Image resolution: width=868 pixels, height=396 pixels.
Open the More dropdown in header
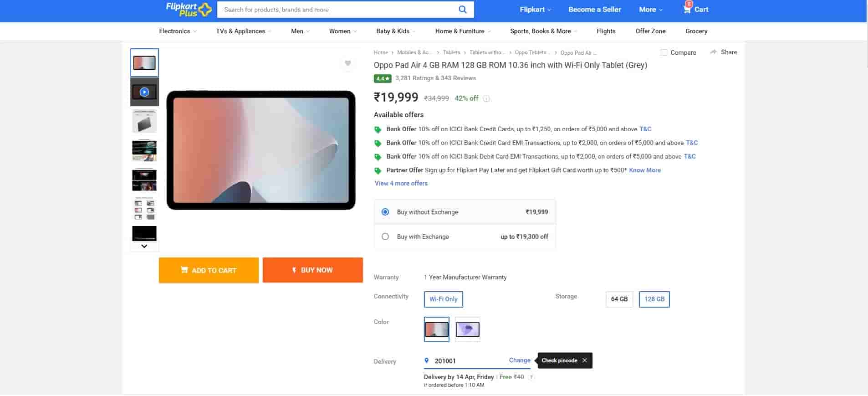click(x=650, y=10)
